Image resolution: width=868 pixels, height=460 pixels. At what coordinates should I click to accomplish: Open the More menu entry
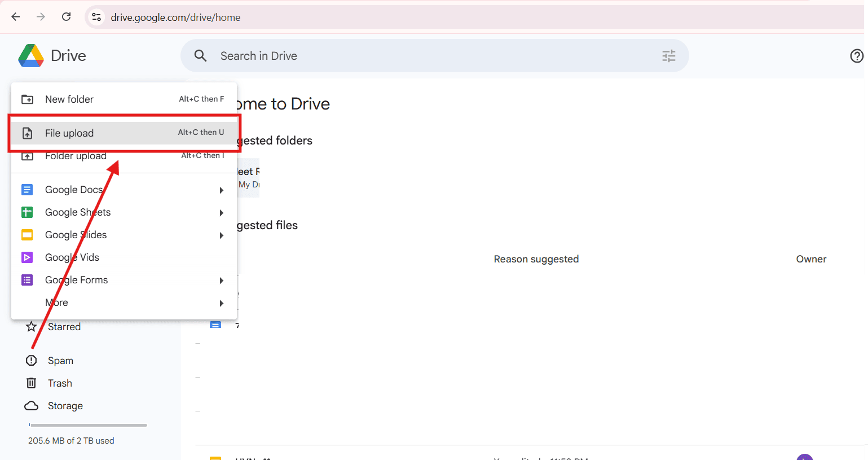click(124, 303)
